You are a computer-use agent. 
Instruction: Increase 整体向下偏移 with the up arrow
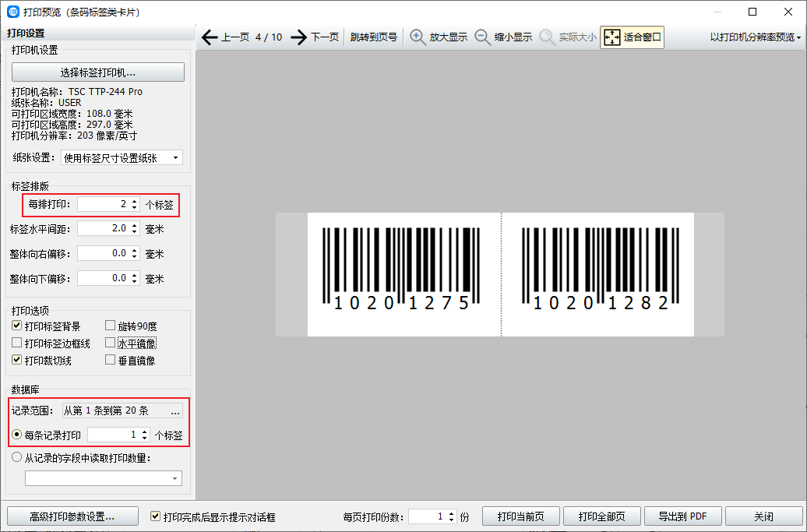(134, 275)
